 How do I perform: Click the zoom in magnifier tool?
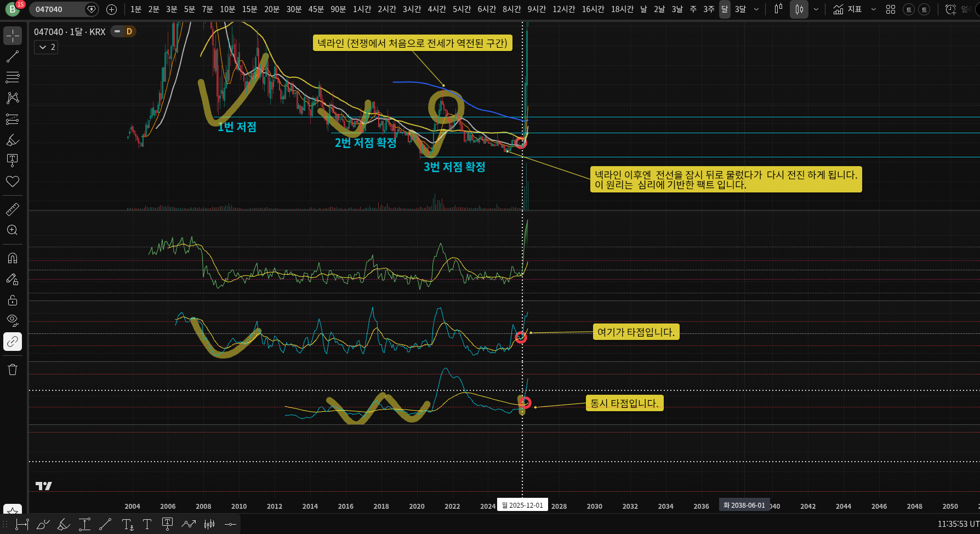[x=12, y=230]
